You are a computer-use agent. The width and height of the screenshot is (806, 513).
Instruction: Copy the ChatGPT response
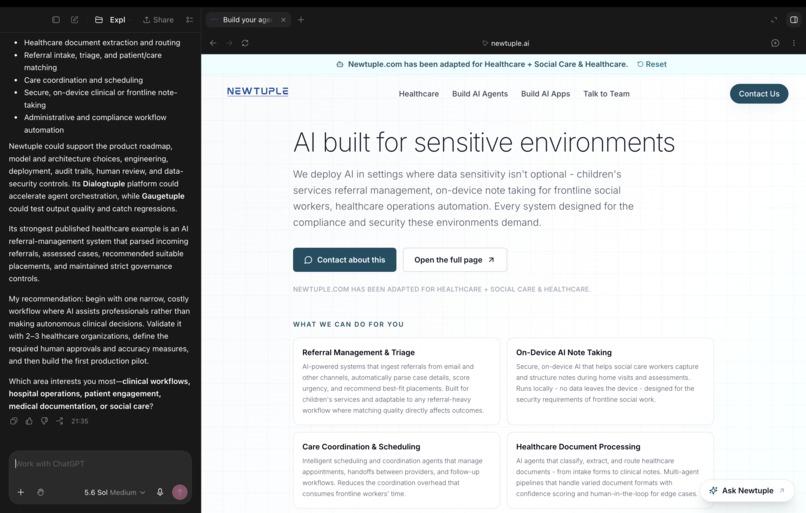pyautogui.click(x=14, y=421)
